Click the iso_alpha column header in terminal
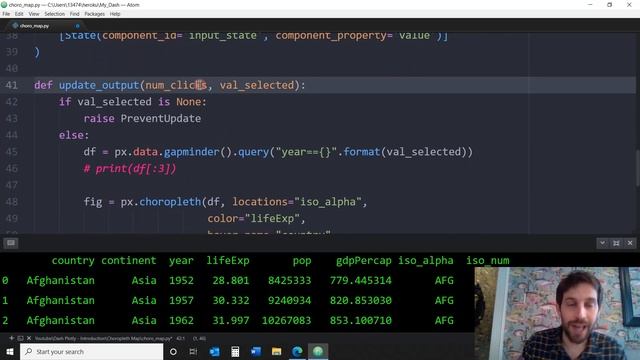The height and width of the screenshot is (360, 640). pos(426,260)
